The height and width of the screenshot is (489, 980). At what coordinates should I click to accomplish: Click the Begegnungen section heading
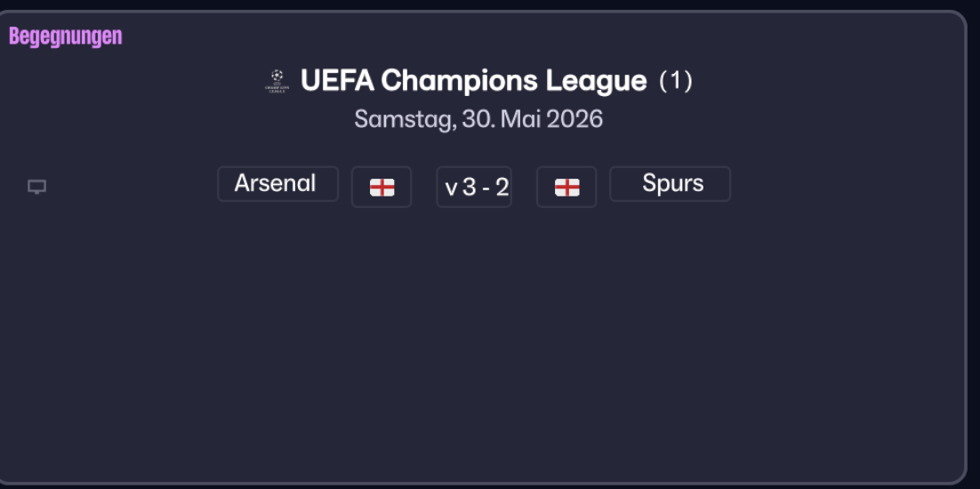tap(65, 36)
